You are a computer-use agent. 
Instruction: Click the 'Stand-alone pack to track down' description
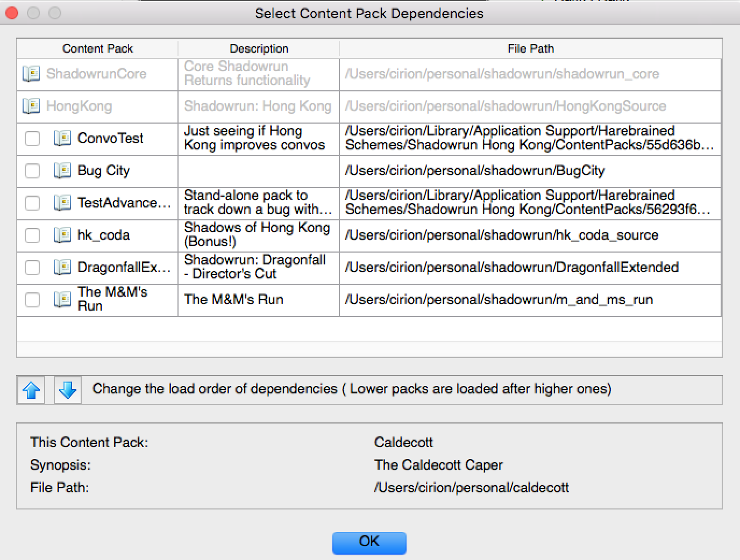click(x=258, y=202)
